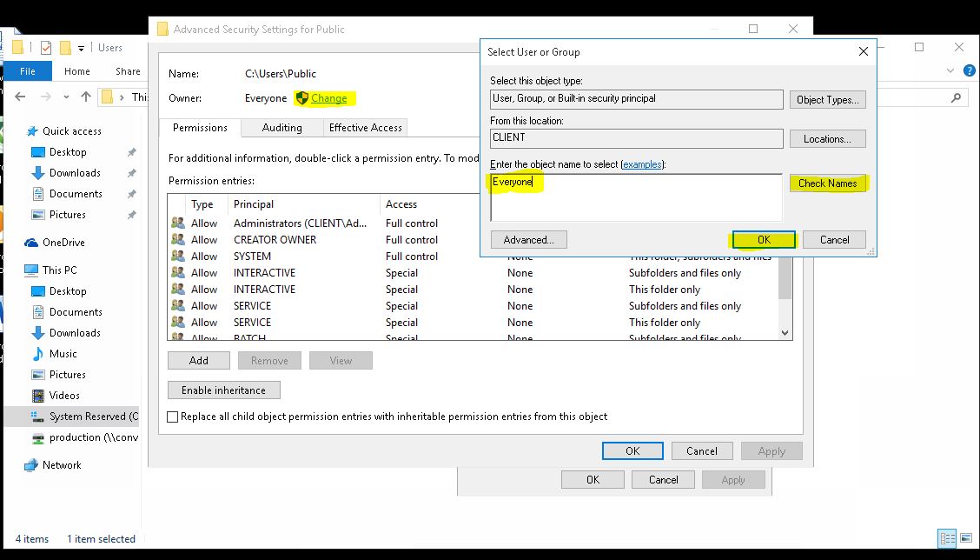Click in the object name text box
This screenshot has height=560, width=980.
[636, 197]
